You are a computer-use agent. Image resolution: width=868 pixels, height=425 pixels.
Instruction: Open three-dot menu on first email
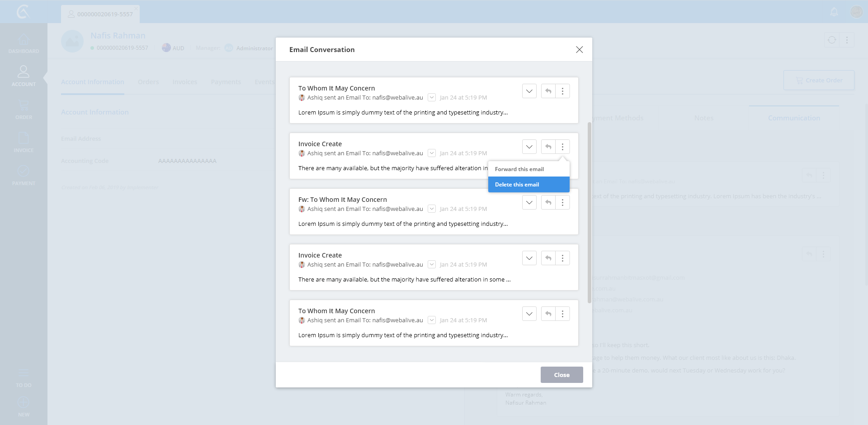click(562, 91)
